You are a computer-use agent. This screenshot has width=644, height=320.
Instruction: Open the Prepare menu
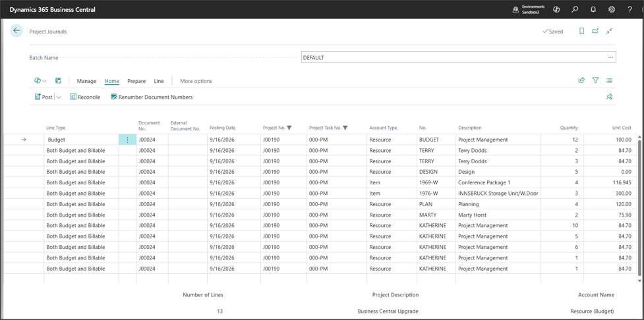pos(136,81)
